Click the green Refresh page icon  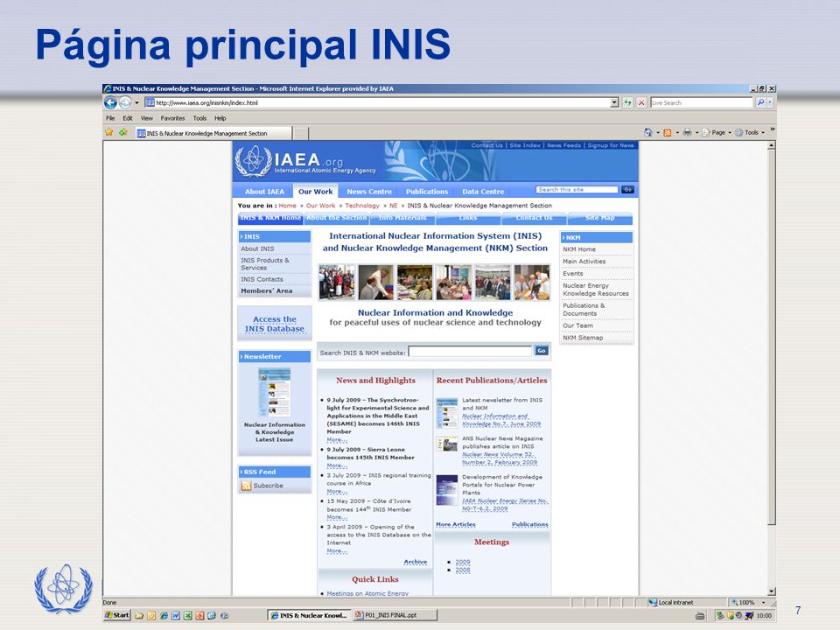click(627, 103)
